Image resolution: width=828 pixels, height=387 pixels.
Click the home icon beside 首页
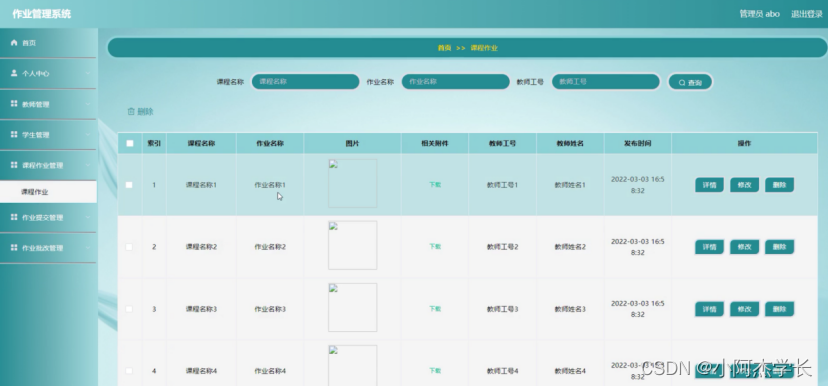pyautogui.click(x=14, y=43)
